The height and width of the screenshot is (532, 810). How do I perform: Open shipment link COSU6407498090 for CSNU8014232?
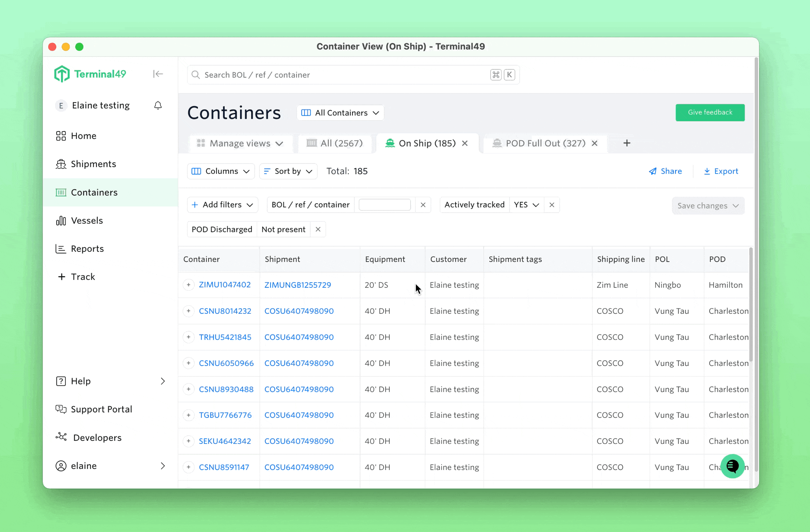pos(299,311)
